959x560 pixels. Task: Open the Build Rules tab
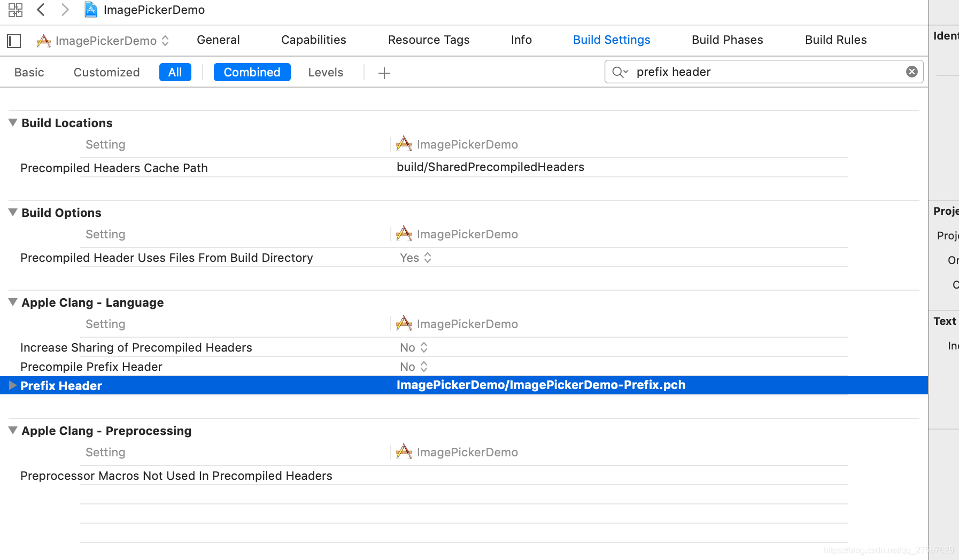(x=836, y=40)
